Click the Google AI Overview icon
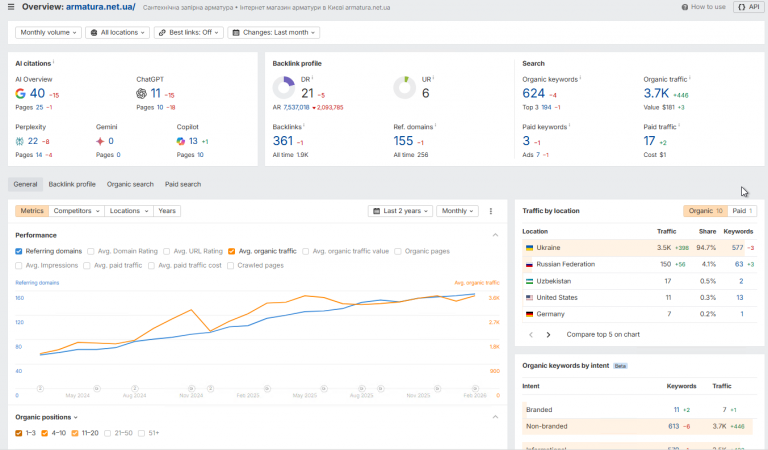This screenshot has width=768, height=450. (x=21, y=93)
